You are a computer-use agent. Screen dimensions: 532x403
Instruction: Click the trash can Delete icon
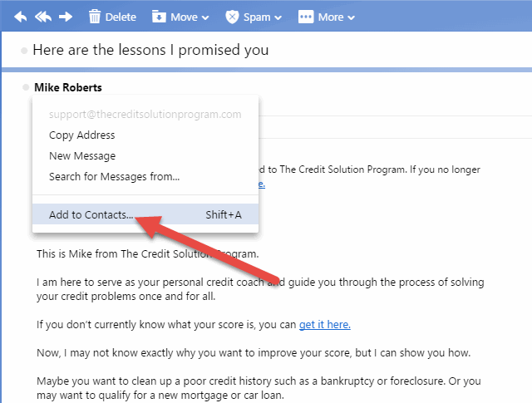coord(95,17)
